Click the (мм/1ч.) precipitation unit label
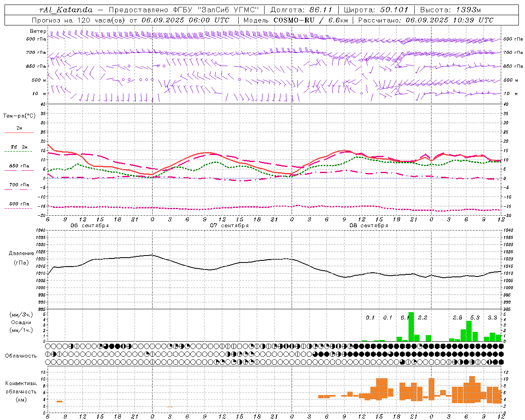 pyautogui.click(x=21, y=330)
